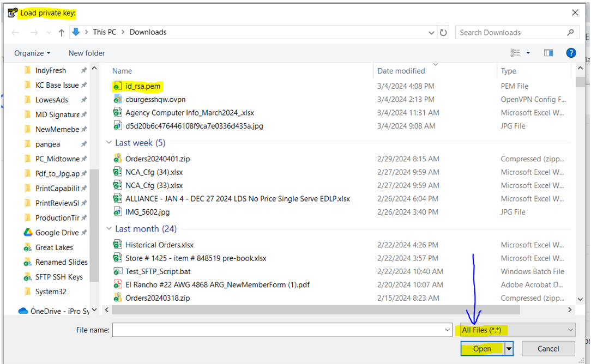Open the Google Drive folder in sidebar
Screen dimensions: 591x364
[x=57, y=233]
